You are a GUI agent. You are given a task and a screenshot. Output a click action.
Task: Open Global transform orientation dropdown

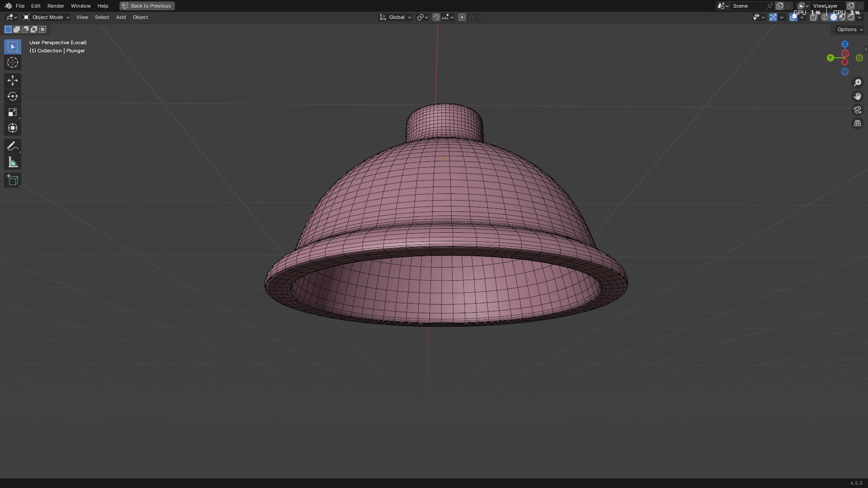[395, 17]
